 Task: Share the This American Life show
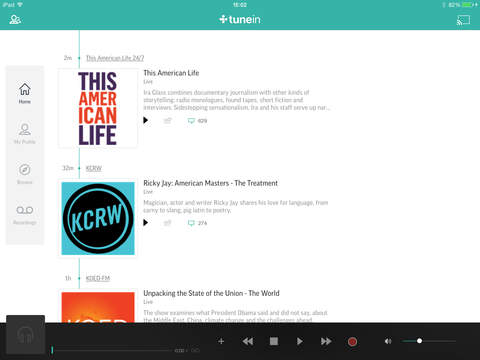pos(168,121)
